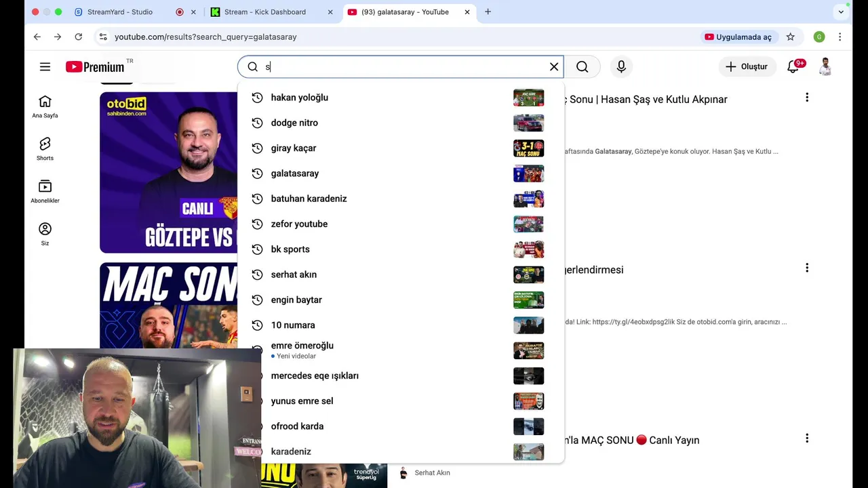Image resolution: width=868 pixels, height=488 pixels.
Task: Open the Siz profile section
Action: [45, 235]
